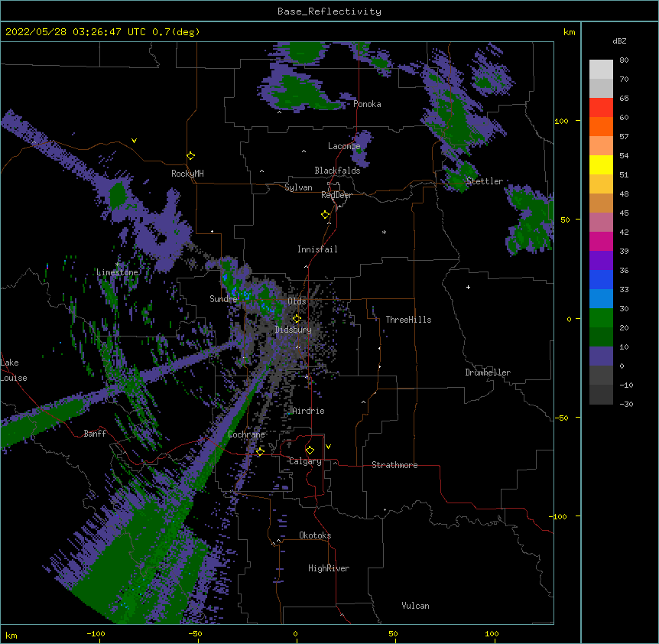Click the Ponoka city label
This screenshot has width=659, height=644.
[x=367, y=104]
